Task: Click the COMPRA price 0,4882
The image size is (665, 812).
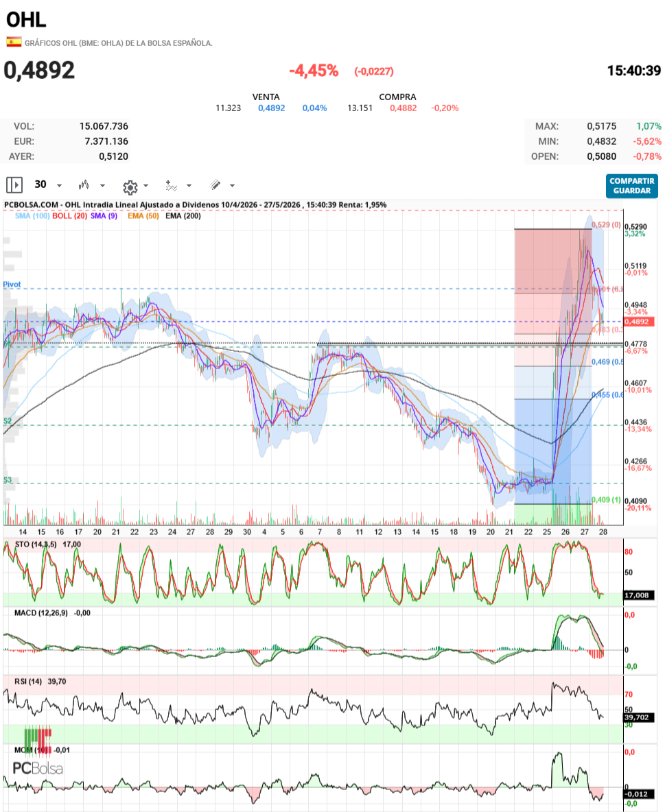Action: click(x=404, y=108)
